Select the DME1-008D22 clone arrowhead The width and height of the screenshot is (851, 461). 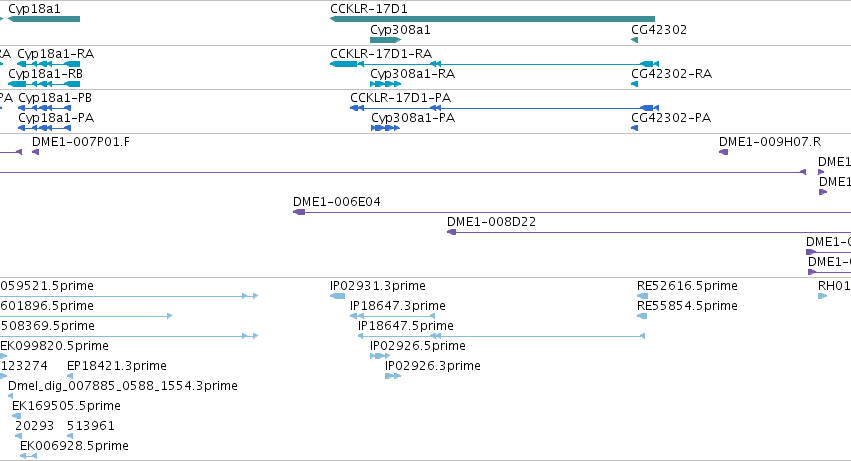[451, 232]
